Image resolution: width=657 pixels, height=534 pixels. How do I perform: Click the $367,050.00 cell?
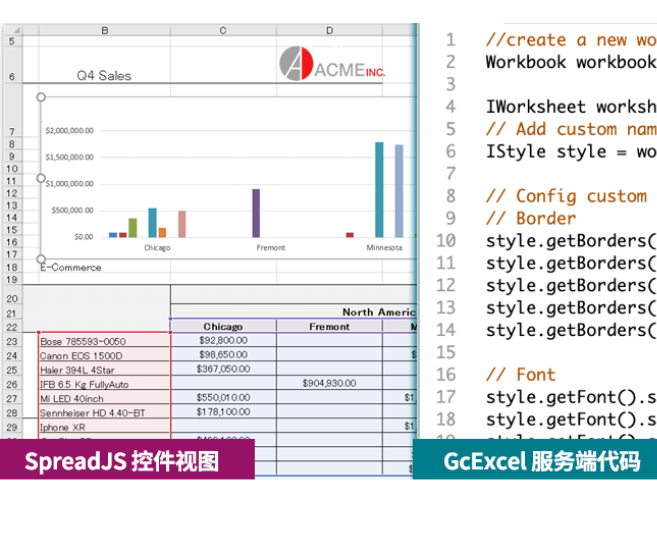pos(223,369)
